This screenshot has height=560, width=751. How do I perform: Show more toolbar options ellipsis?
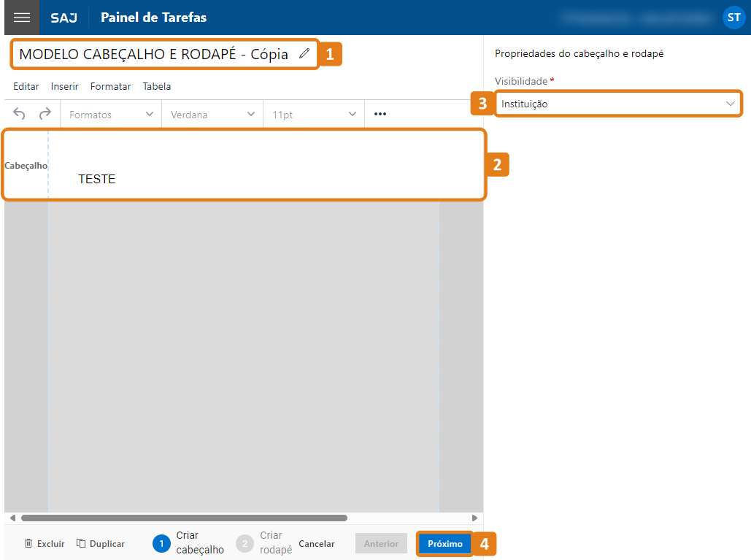pyautogui.click(x=380, y=114)
